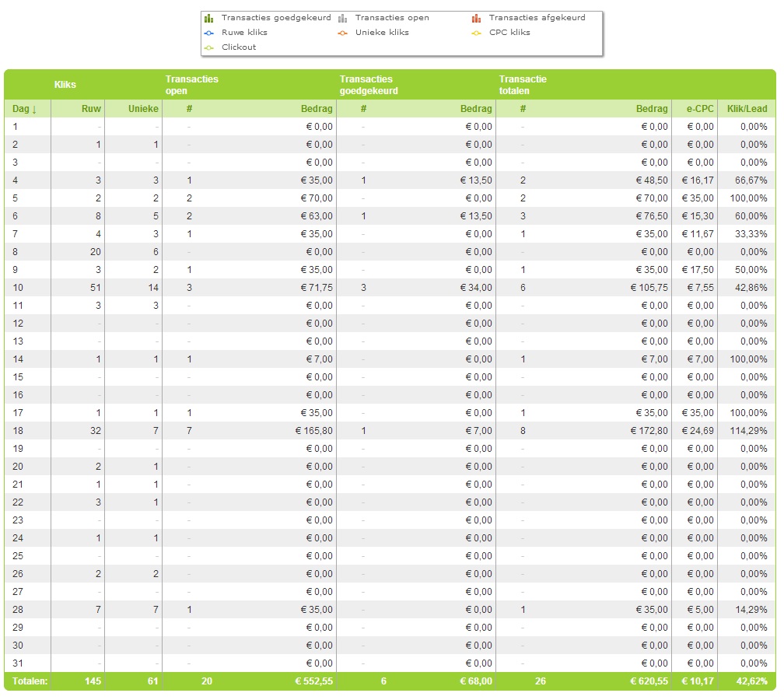The height and width of the screenshot is (700, 784).
Task: Click the € 620,55 grand total
Action: 649,681
